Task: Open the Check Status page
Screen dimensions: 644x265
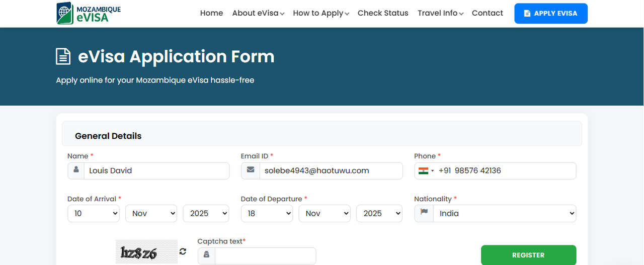Action: pyautogui.click(x=383, y=13)
